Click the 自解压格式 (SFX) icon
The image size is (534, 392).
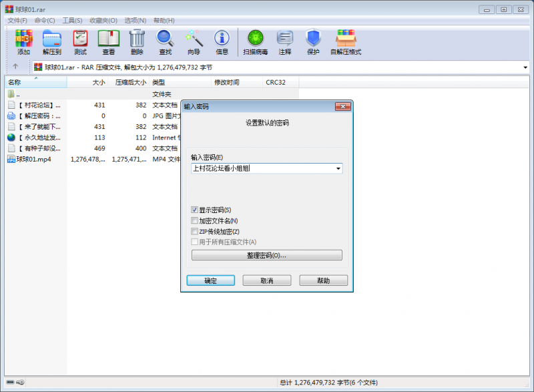coord(346,40)
